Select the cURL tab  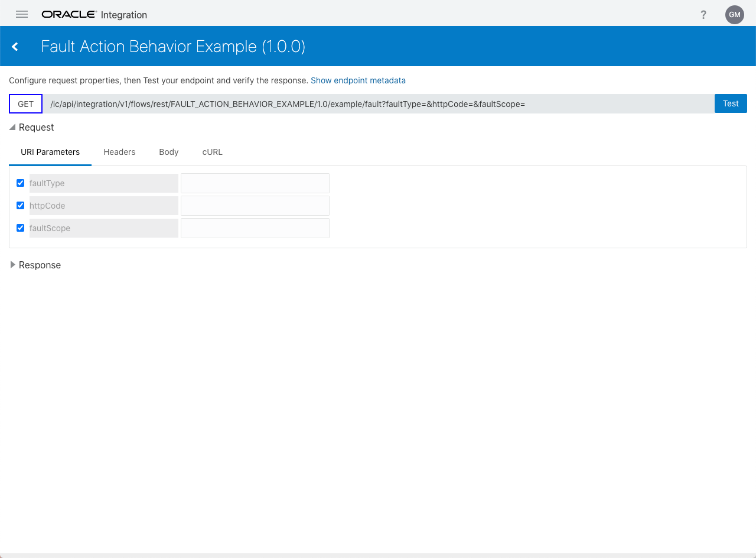(x=212, y=152)
